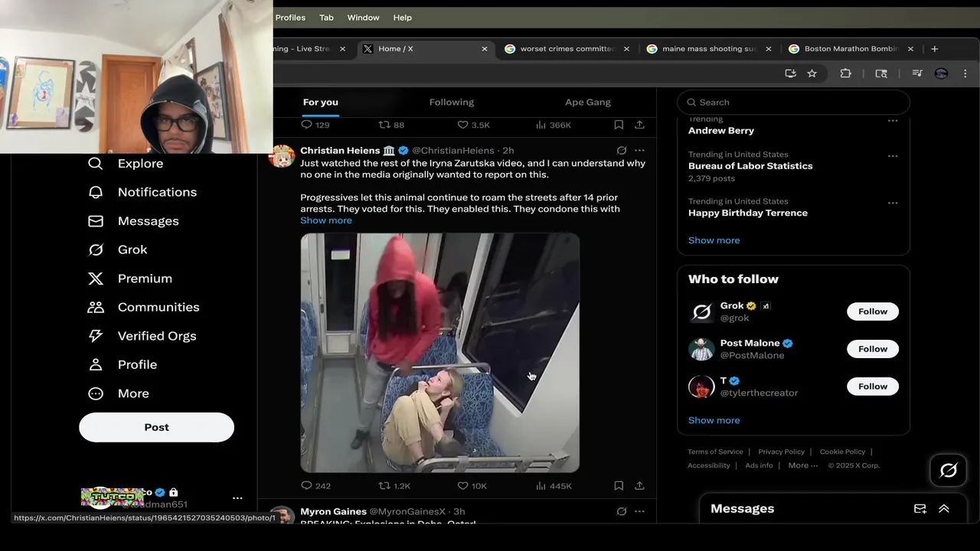
Task: Open Messages envelope in sidebar
Action: pyautogui.click(x=133, y=221)
